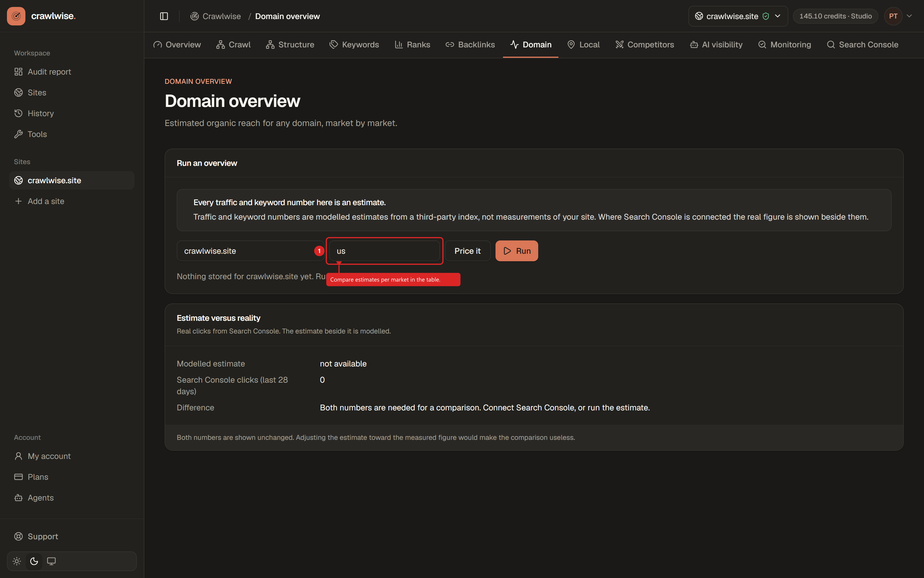This screenshot has width=924, height=578.
Task: Click the verified shield icon by crawlwise.site
Action: point(765,16)
